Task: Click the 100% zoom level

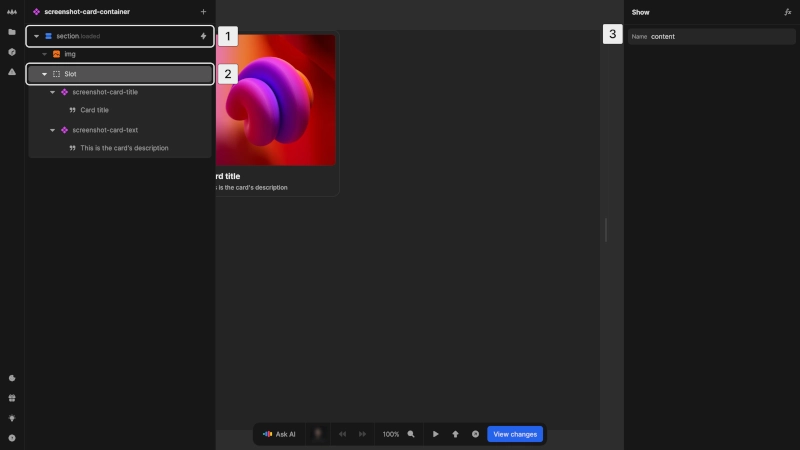Action: click(391, 434)
